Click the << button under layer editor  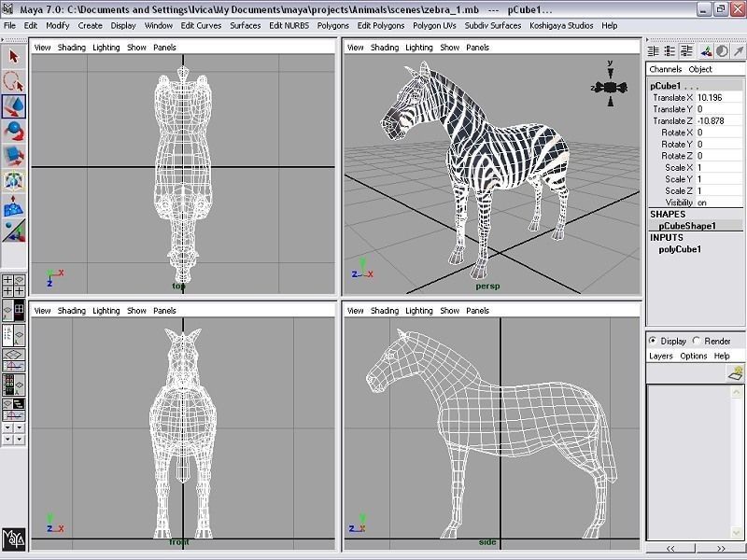point(670,548)
